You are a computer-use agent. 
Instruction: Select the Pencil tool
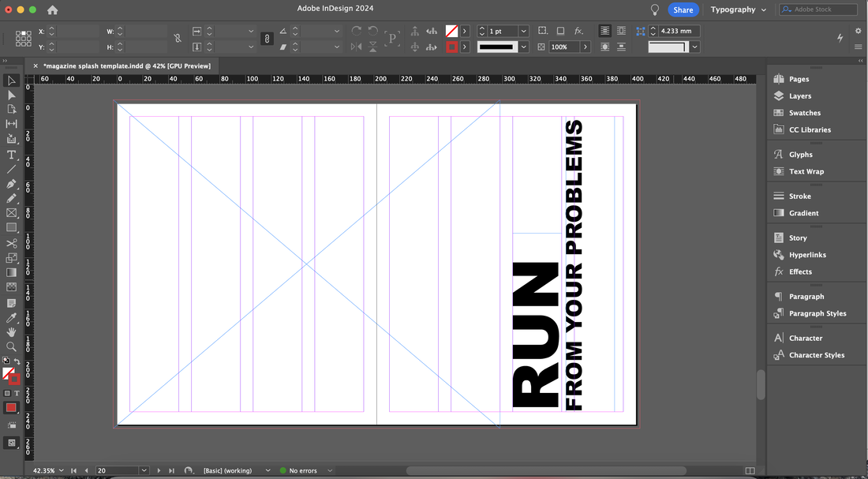click(11, 198)
